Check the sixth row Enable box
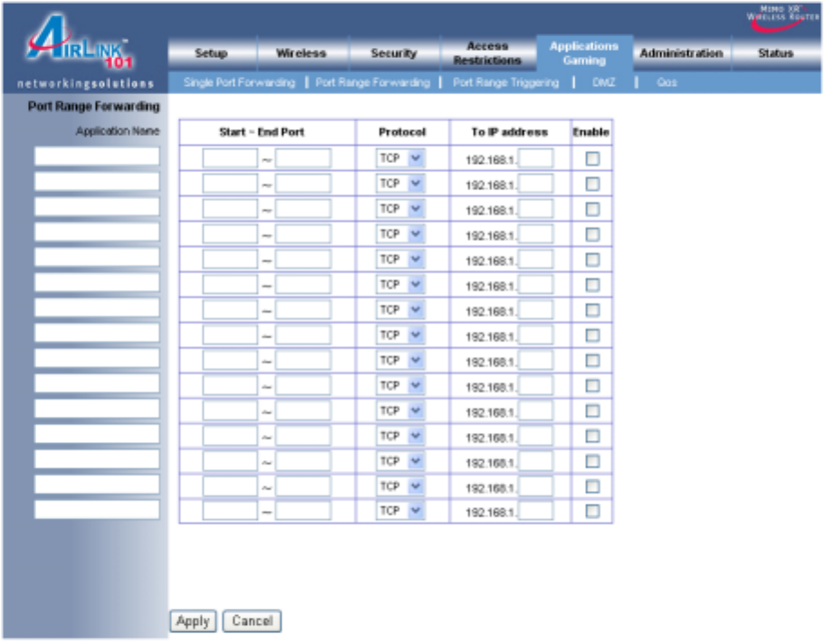This screenshot has height=644, width=825. point(592,284)
